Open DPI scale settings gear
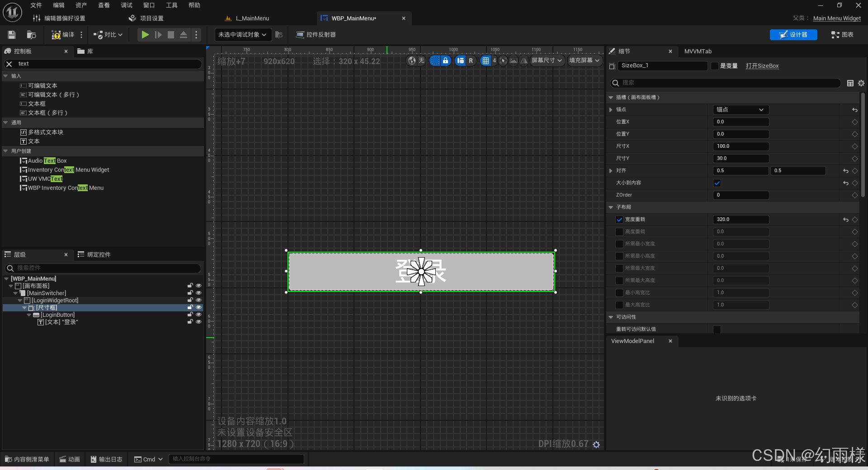This screenshot has width=868, height=470. pyautogui.click(x=596, y=445)
